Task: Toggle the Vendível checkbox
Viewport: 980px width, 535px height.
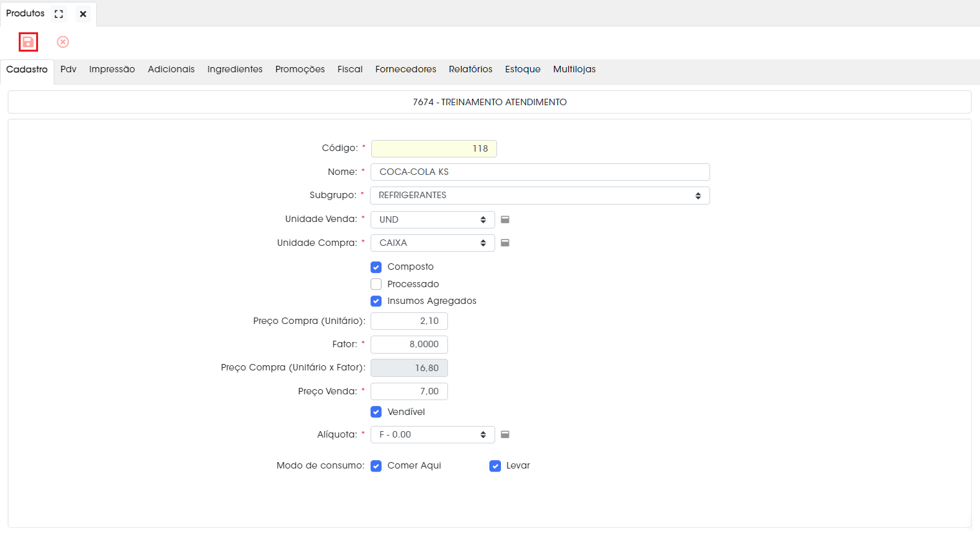Action: (x=376, y=412)
